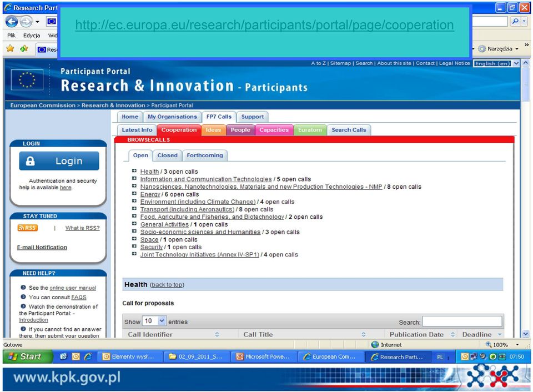Image resolution: width=533 pixels, height=392 pixels.
Task: Open Information and Communication Technologies link
Action: [206, 179]
